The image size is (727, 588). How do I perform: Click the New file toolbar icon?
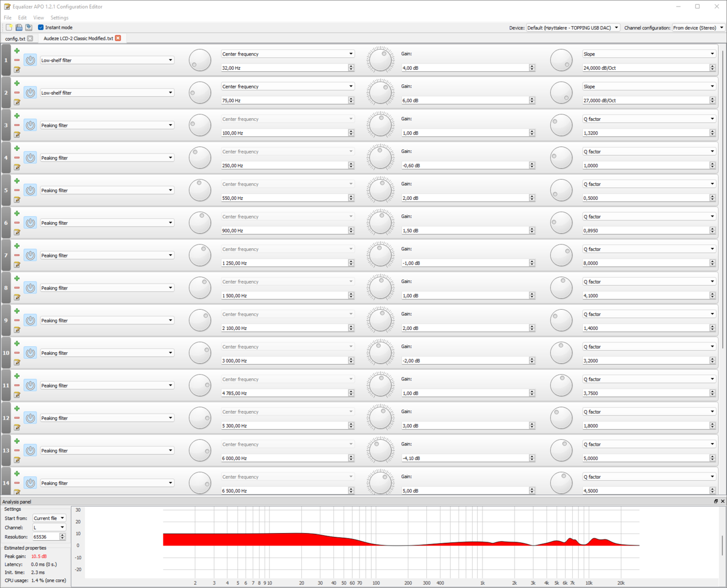point(9,27)
